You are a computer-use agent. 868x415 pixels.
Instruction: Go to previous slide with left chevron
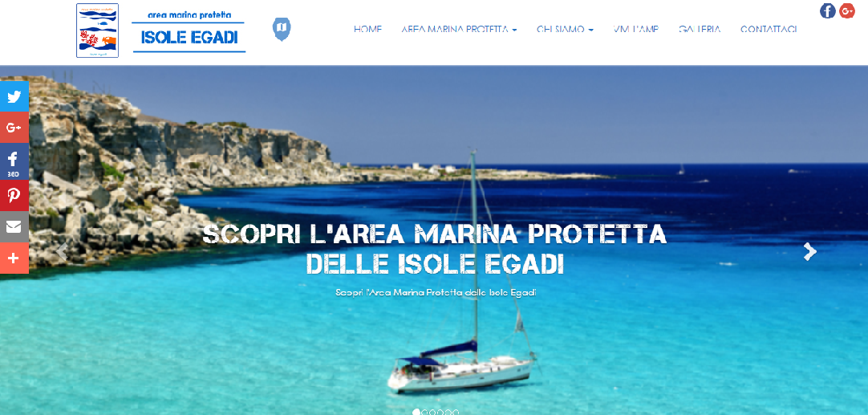(x=62, y=251)
